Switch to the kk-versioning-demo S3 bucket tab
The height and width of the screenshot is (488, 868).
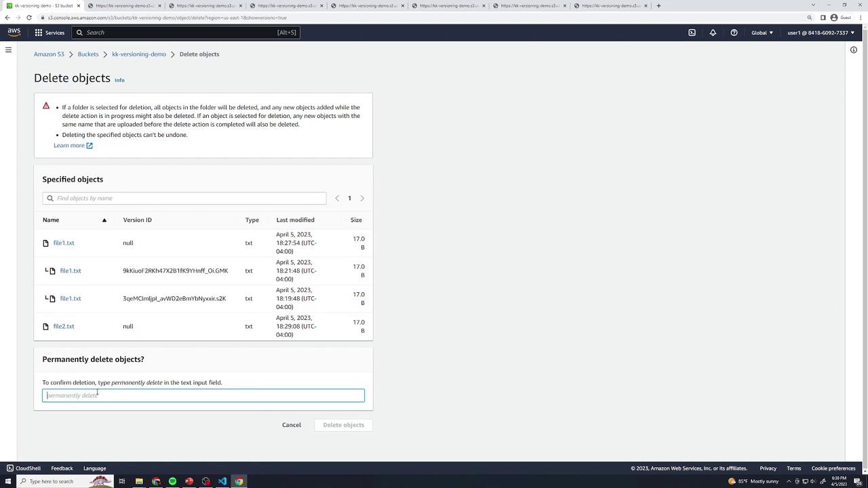[x=44, y=5]
